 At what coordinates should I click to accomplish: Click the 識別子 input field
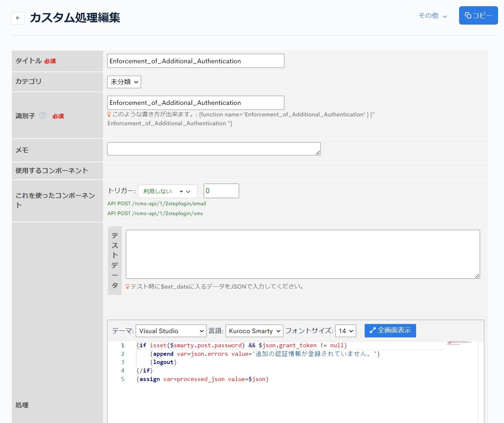pos(196,103)
